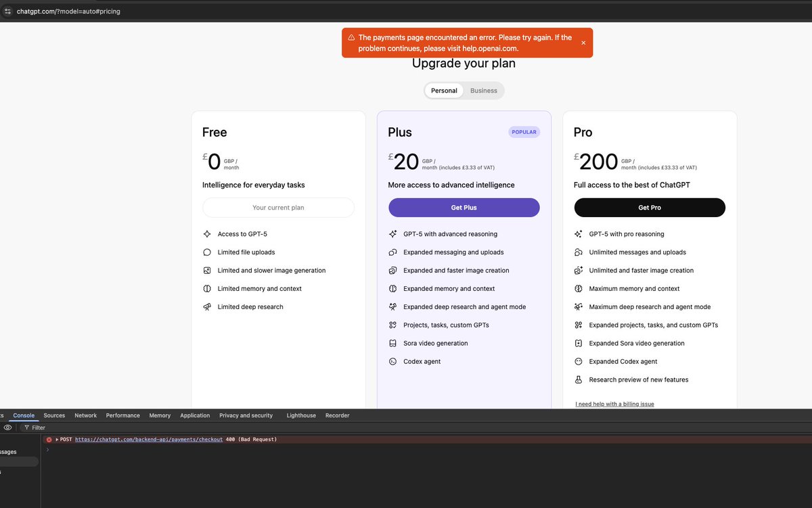Switch to Business plans
Image resolution: width=812 pixels, height=508 pixels.
[x=484, y=91]
